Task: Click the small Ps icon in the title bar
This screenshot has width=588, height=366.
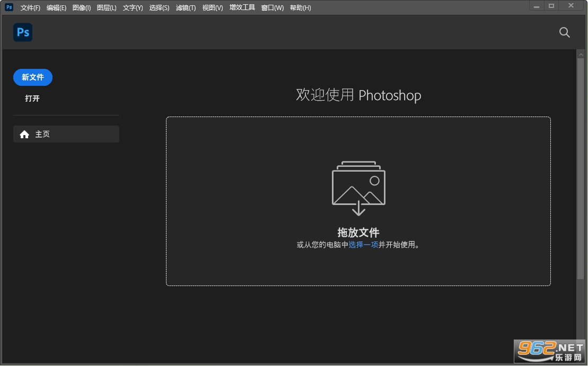Action: [x=9, y=7]
